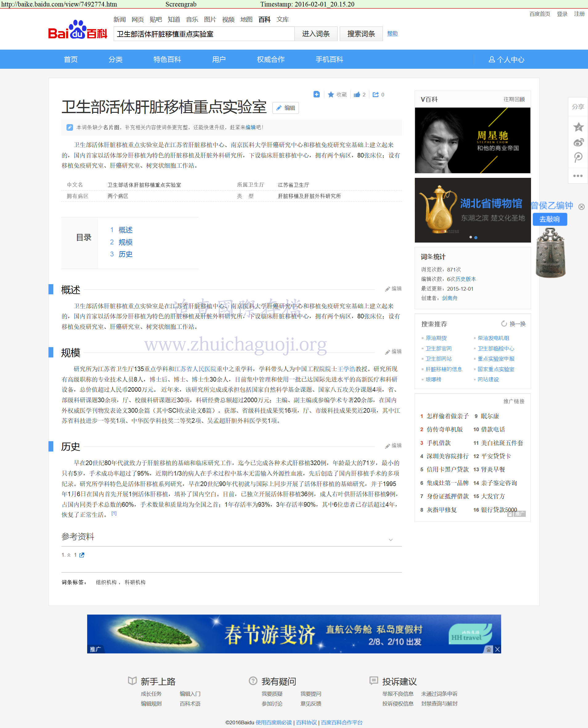Close the floating 曾侯乙编钟 ad
Screen dimensions: 588x728
pyautogui.click(x=581, y=207)
